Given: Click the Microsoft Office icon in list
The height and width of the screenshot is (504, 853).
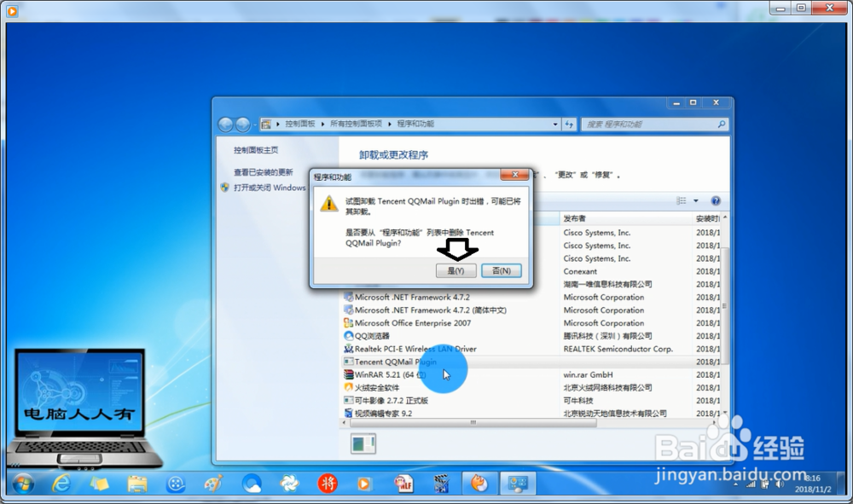Looking at the screenshot, I should pos(348,323).
